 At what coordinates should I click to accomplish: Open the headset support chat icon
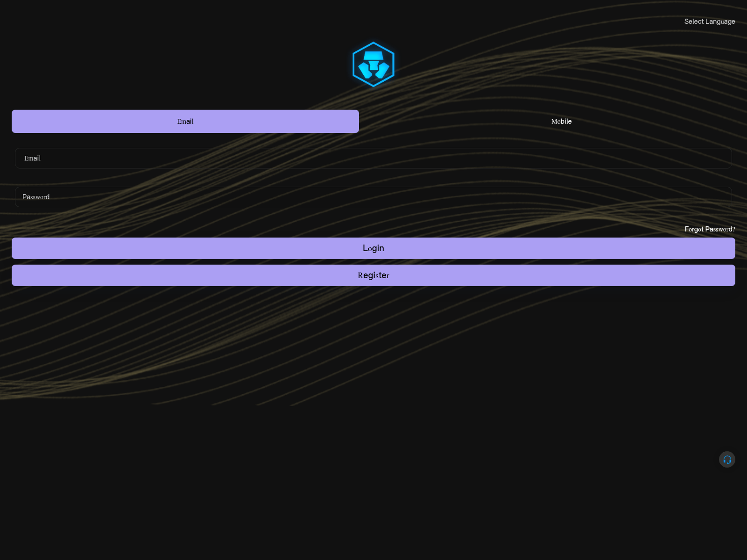tap(727, 460)
